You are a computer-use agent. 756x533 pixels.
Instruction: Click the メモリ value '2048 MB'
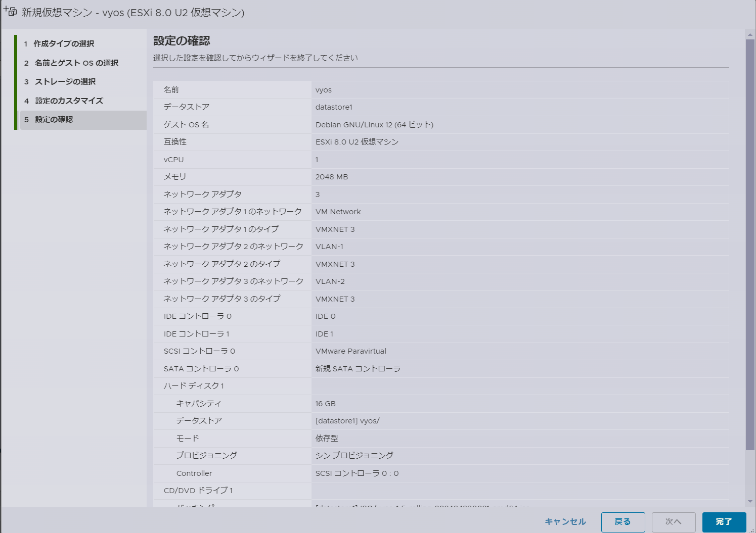pyautogui.click(x=332, y=177)
